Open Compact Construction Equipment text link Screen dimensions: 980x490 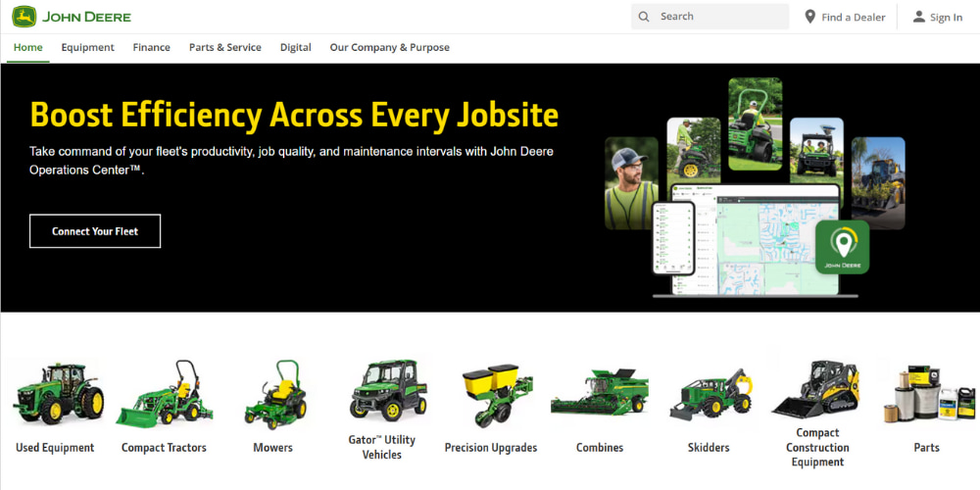817,448
